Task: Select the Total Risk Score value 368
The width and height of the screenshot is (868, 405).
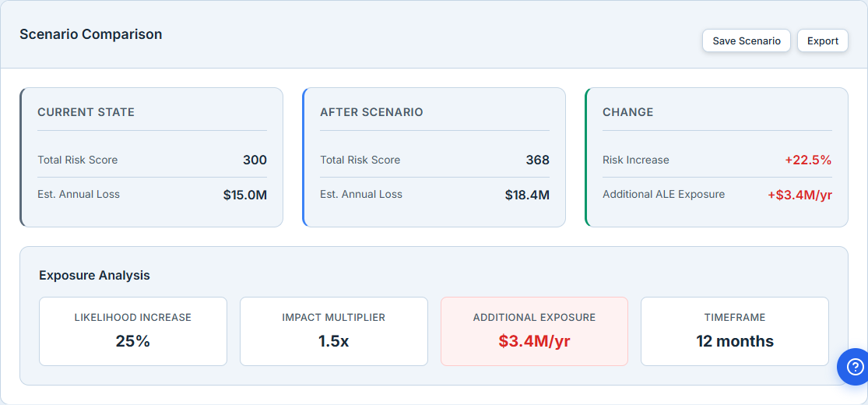Action: [537, 160]
